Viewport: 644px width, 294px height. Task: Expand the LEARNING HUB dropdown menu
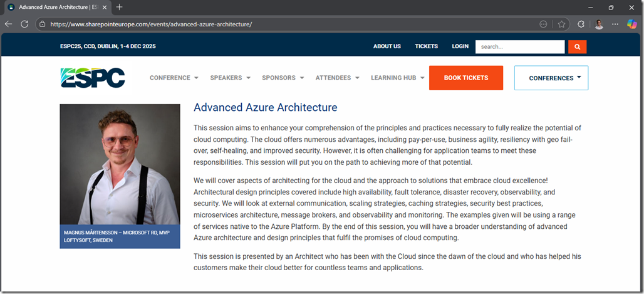pos(398,78)
